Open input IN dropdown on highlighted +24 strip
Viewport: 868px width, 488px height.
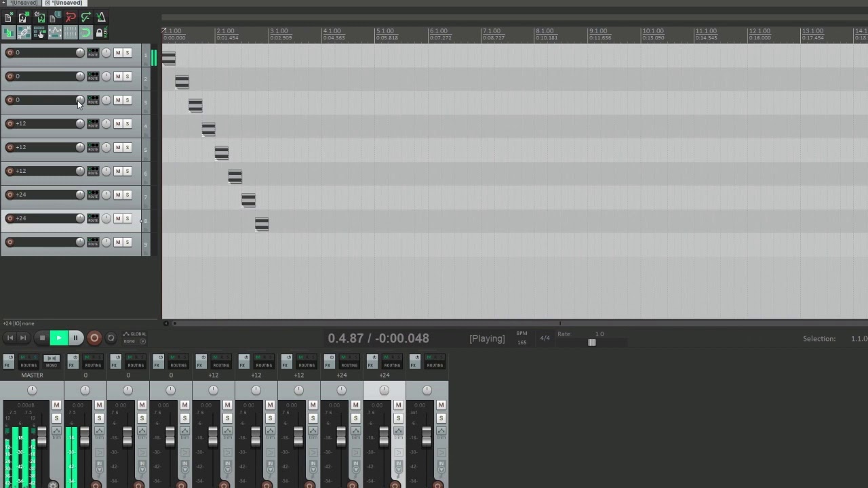coord(398,466)
